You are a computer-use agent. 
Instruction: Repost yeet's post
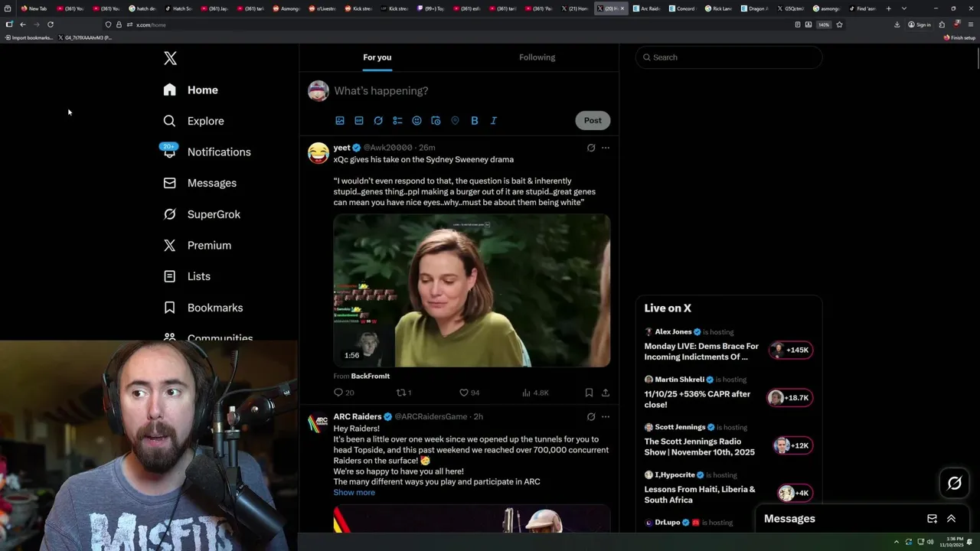pyautogui.click(x=403, y=393)
